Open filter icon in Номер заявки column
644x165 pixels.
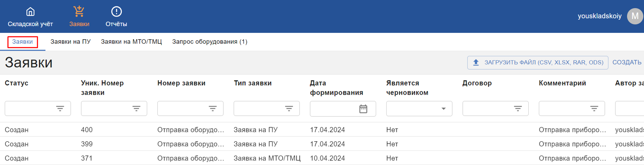213,109
